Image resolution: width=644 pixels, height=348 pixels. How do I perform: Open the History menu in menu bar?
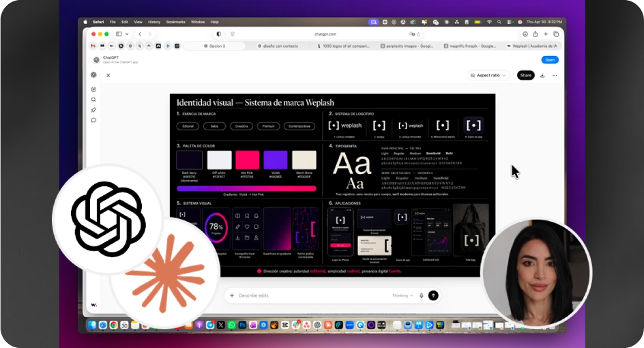pos(154,22)
